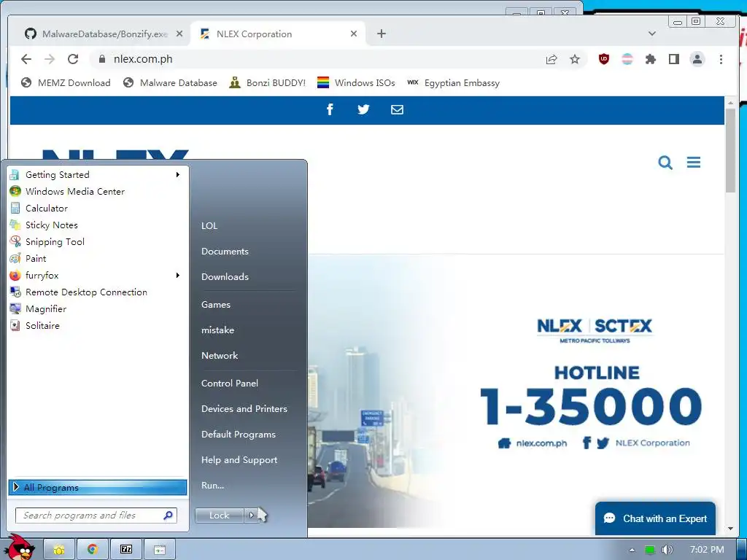This screenshot has width=747, height=560.
Task: Open Malware Database bookmark
Action: pyautogui.click(x=170, y=83)
